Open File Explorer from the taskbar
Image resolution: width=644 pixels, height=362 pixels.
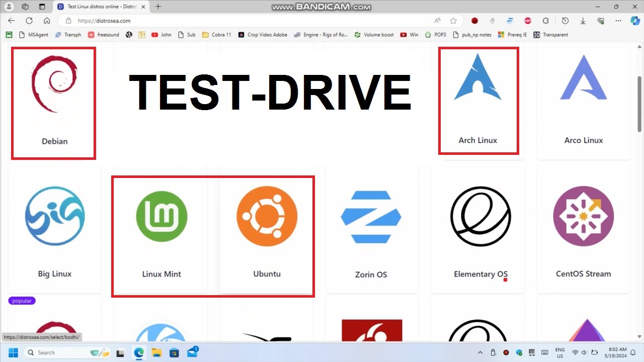(156, 352)
